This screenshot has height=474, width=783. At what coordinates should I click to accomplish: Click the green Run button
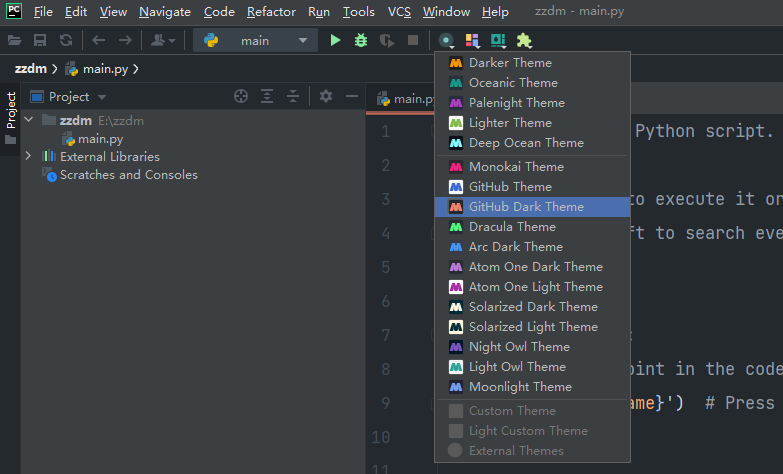[335, 40]
